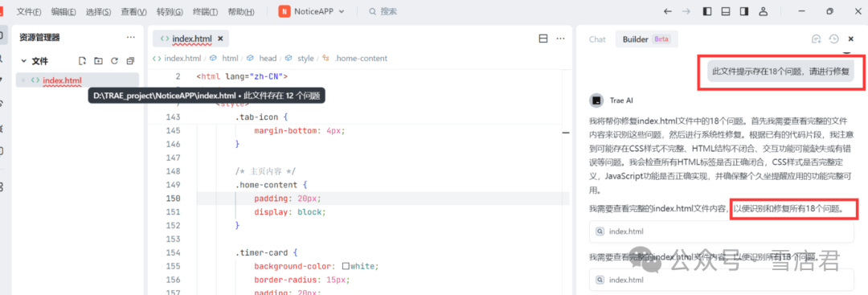This screenshot has height=295, width=868.
Task: Open the chat history
Action: 833,39
